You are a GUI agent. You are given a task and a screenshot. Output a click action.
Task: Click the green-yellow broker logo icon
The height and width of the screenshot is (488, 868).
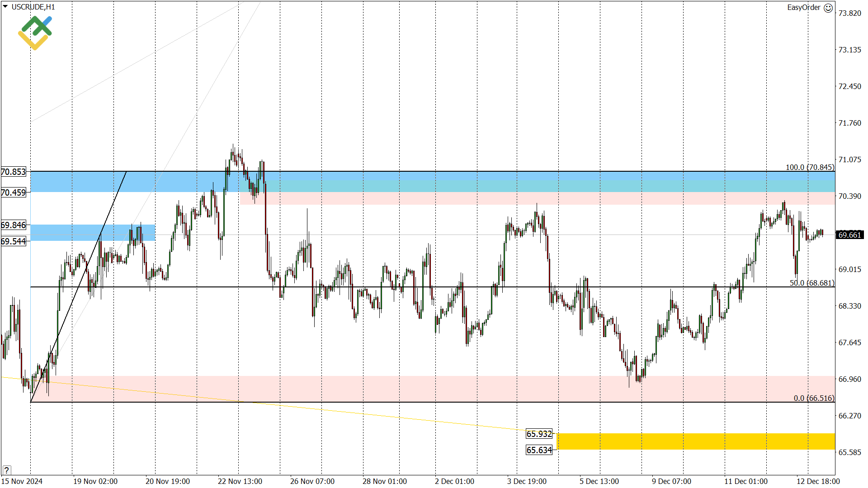(35, 33)
